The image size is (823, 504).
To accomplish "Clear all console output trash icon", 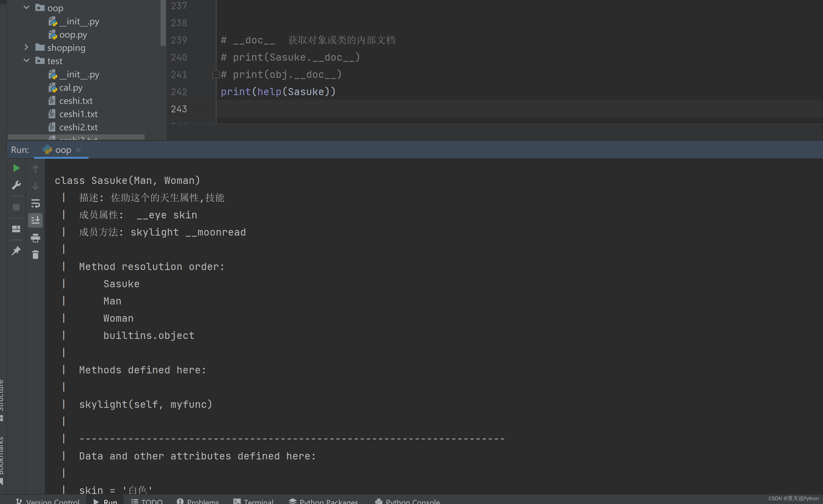I will 36,255.
